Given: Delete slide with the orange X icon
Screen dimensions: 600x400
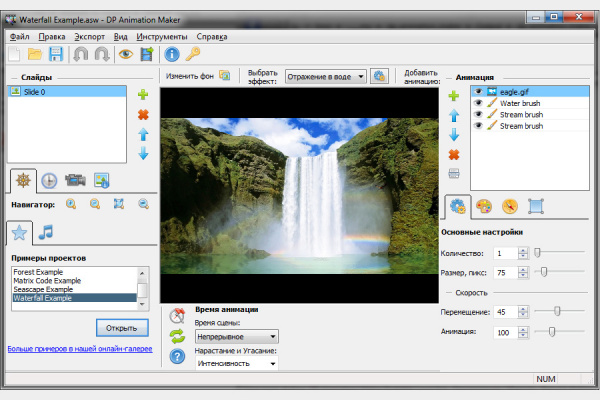Looking at the screenshot, I should pyautogui.click(x=143, y=114).
